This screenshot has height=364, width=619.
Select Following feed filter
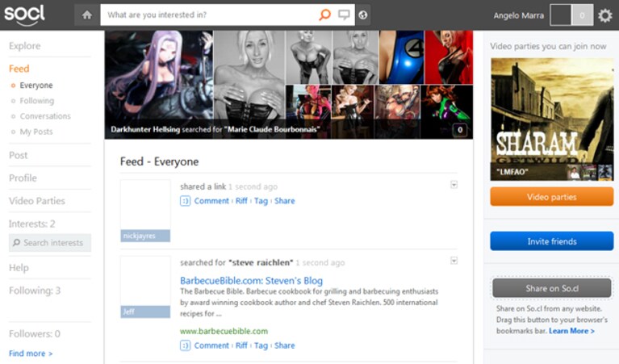(x=36, y=101)
